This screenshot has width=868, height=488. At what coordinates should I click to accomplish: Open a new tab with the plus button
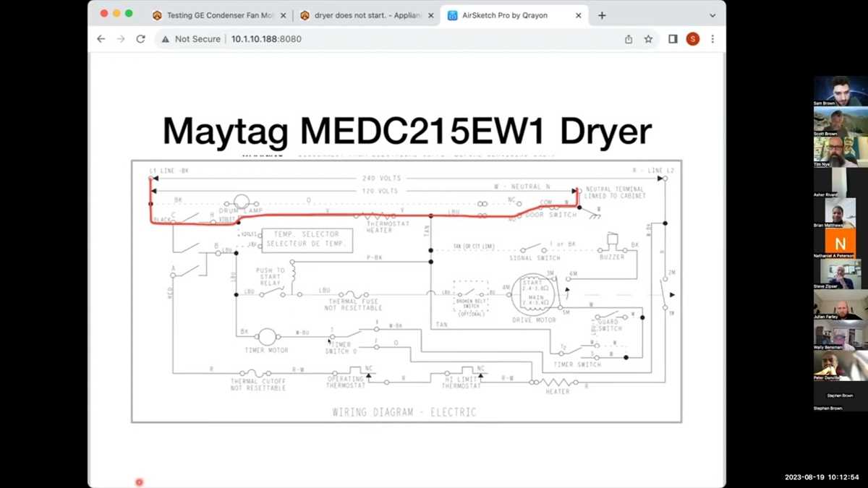click(x=602, y=15)
